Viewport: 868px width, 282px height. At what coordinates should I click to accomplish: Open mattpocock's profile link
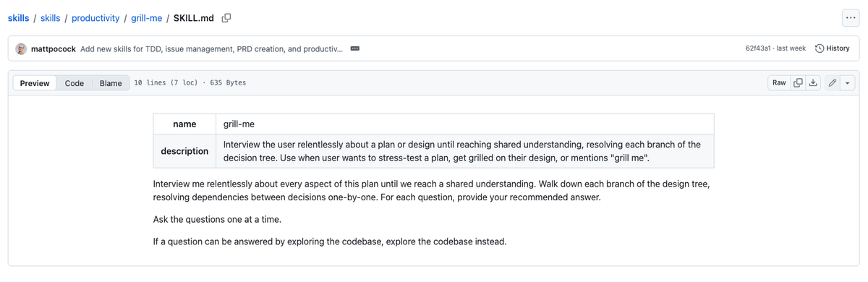(x=54, y=48)
